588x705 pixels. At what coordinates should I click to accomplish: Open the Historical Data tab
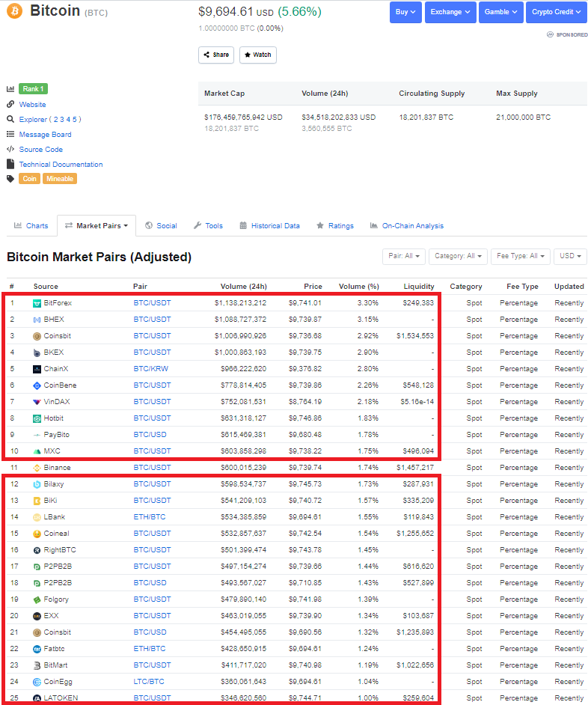tap(270, 226)
